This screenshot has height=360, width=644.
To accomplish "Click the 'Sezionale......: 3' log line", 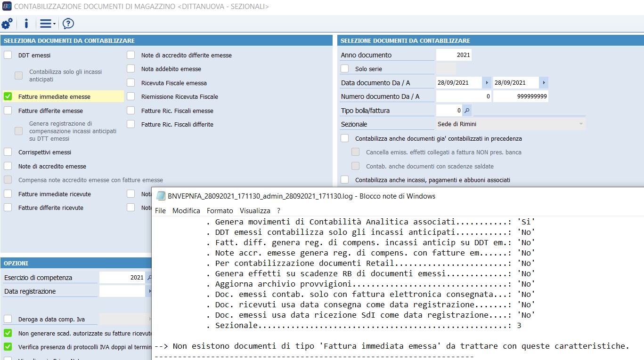I will (364, 325).
